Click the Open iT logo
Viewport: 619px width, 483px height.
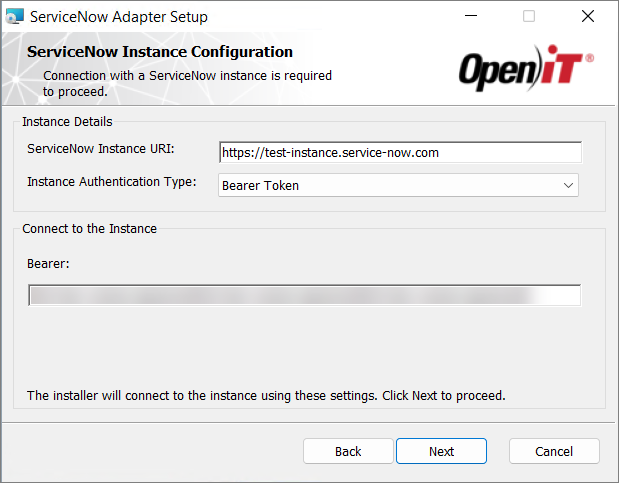pyautogui.click(x=526, y=68)
